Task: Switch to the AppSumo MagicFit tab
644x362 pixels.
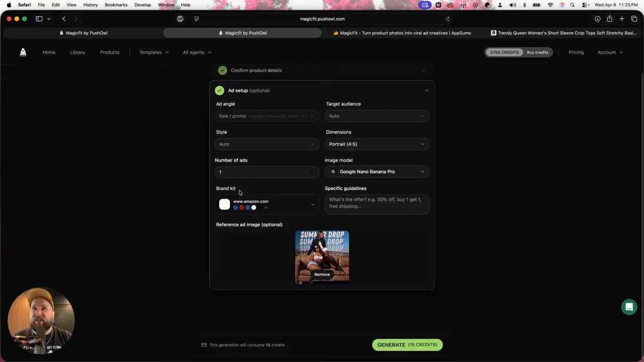Action: pyautogui.click(x=402, y=33)
